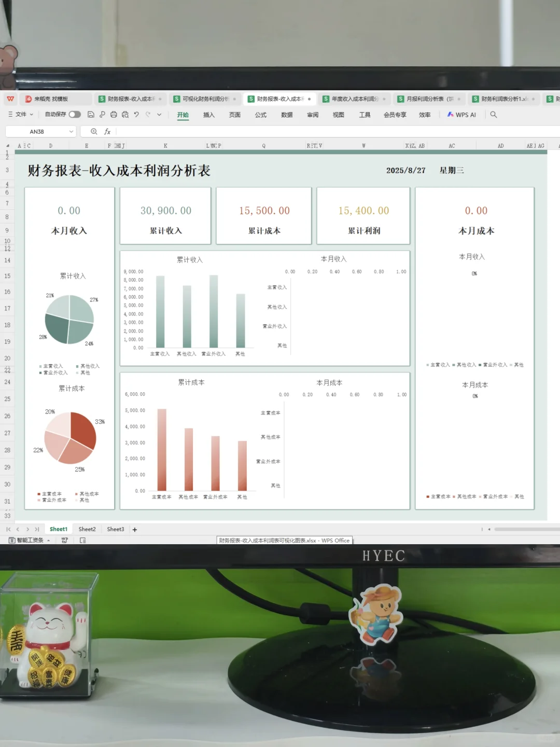Expand the undo history dropdown chevron

click(158, 114)
